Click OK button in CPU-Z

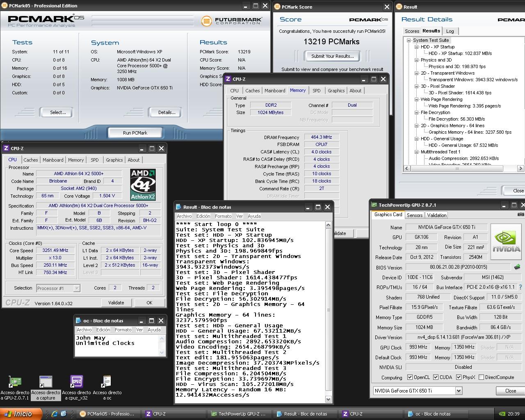(149, 303)
